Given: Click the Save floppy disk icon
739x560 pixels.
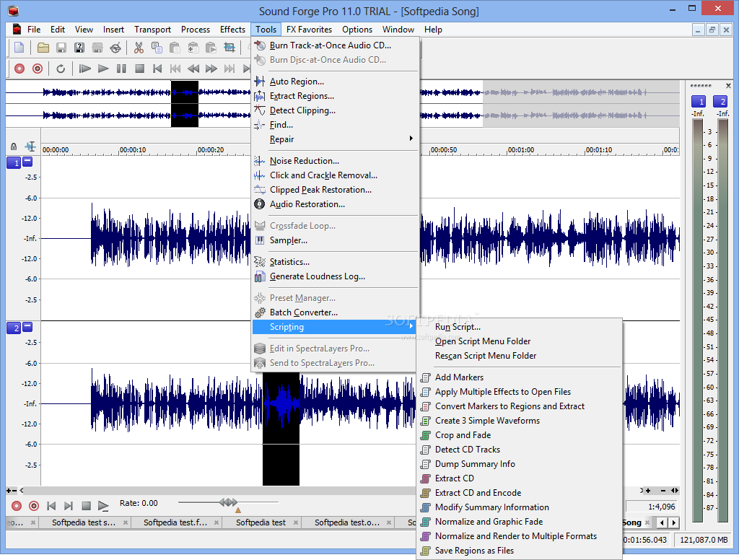Looking at the screenshot, I should [61, 48].
